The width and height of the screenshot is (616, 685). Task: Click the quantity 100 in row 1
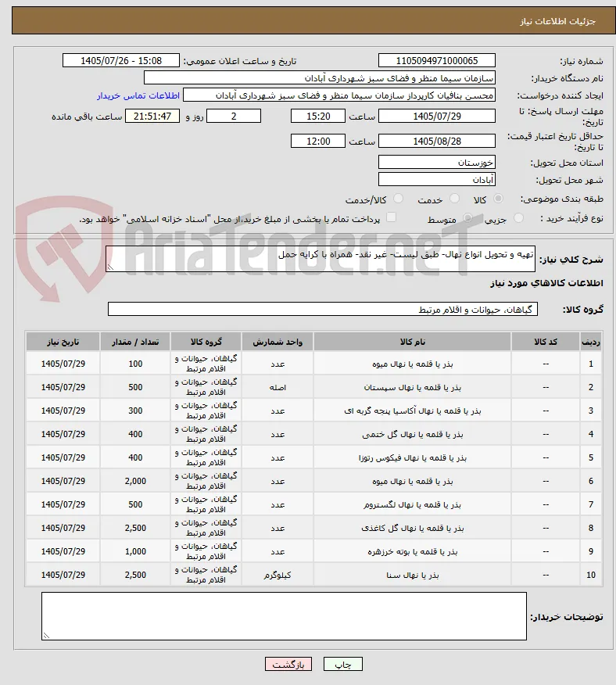tap(135, 364)
